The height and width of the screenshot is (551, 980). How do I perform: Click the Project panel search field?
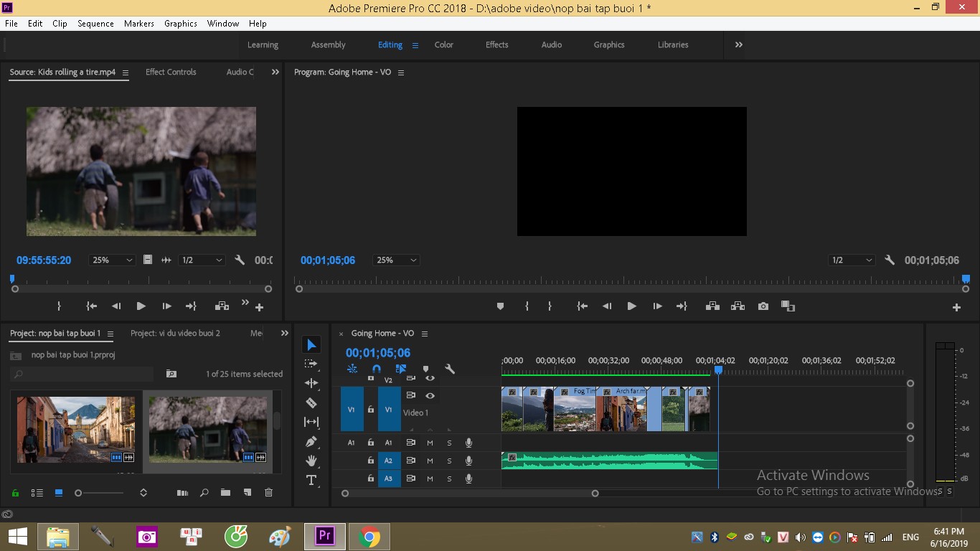click(x=83, y=374)
